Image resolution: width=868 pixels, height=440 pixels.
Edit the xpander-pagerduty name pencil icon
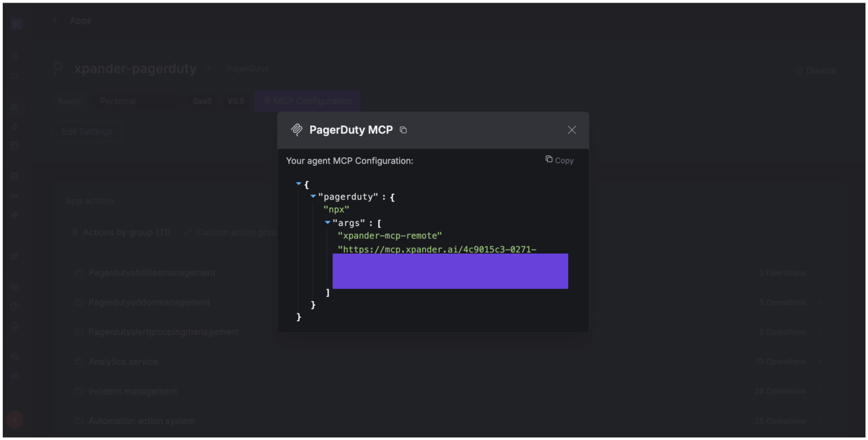pos(208,69)
